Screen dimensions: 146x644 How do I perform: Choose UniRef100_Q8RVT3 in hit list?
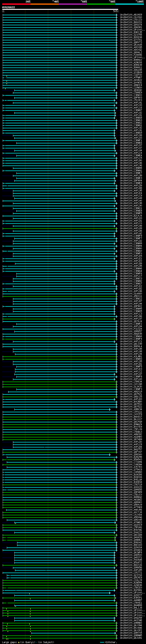coord(131,42)
